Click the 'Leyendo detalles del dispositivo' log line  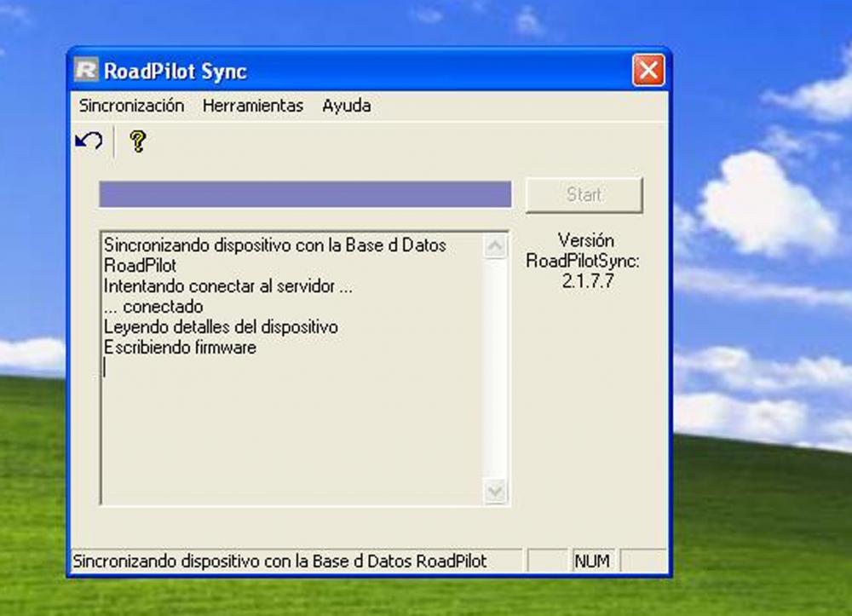click(221, 327)
